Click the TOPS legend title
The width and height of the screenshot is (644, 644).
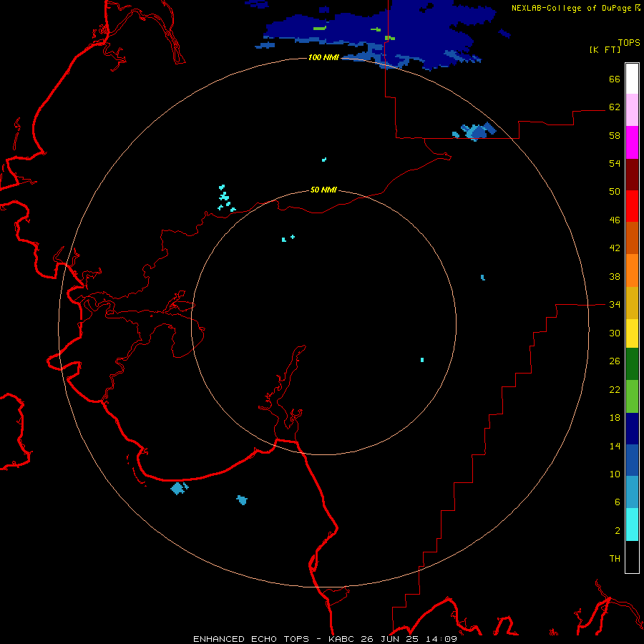coord(629,43)
